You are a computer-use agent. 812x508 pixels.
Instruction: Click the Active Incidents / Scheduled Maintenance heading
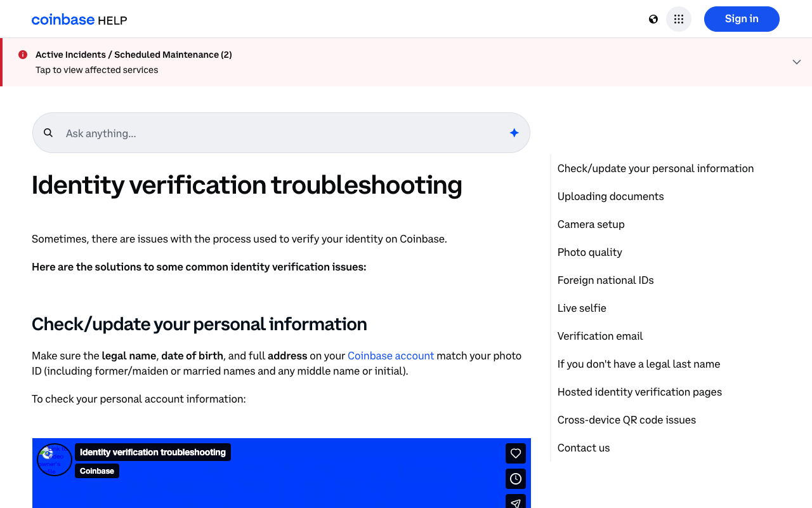click(134, 55)
